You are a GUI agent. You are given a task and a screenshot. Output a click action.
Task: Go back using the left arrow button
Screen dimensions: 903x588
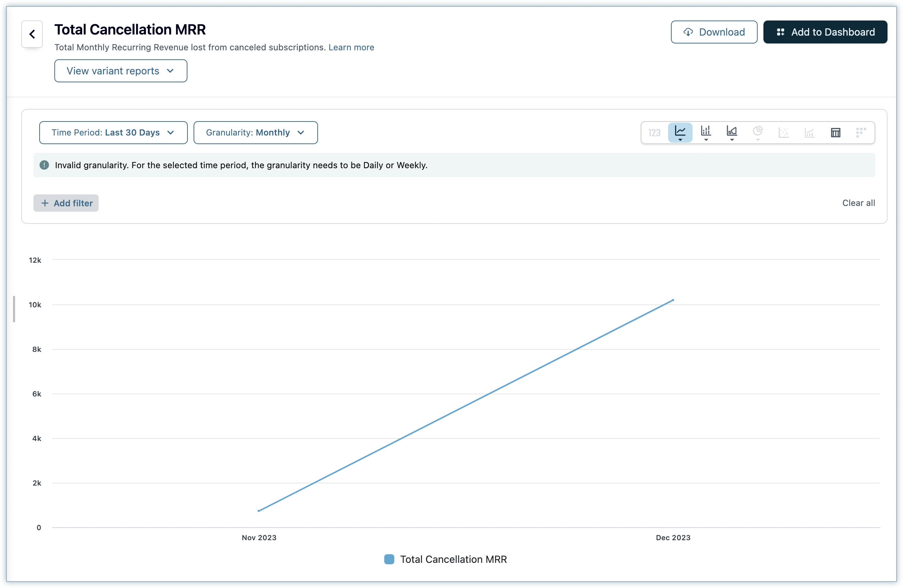click(32, 34)
